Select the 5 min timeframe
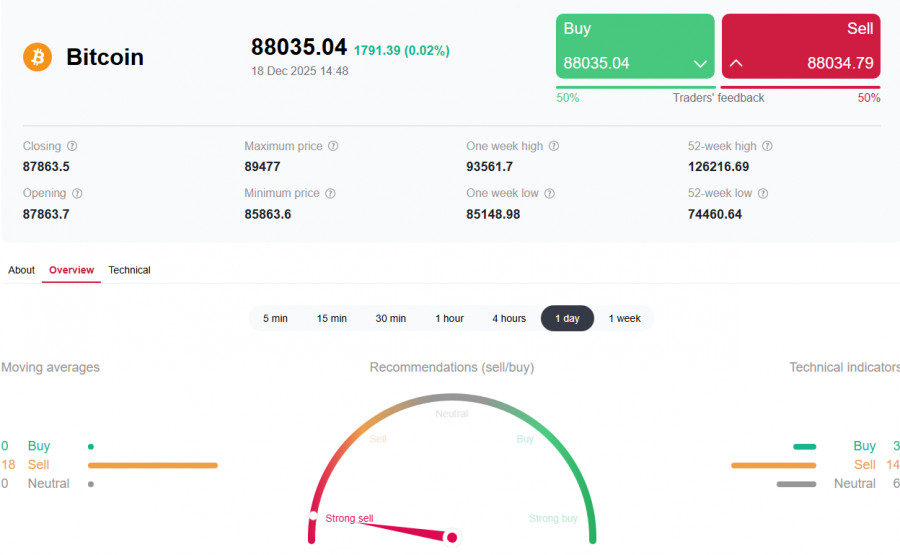The width and height of the screenshot is (900, 555). [276, 318]
